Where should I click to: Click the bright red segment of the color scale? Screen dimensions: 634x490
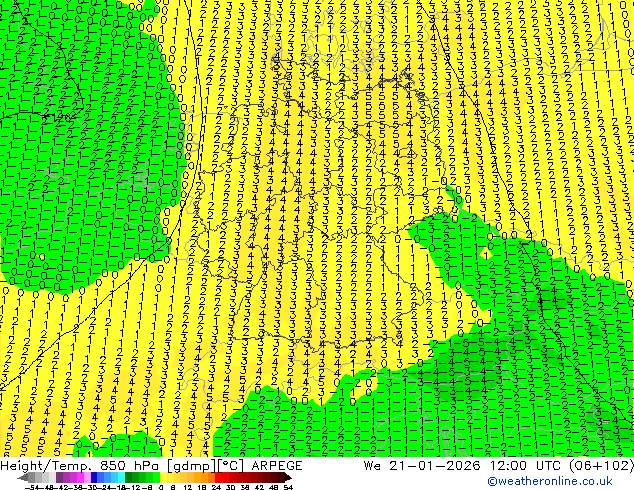(x=218, y=477)
